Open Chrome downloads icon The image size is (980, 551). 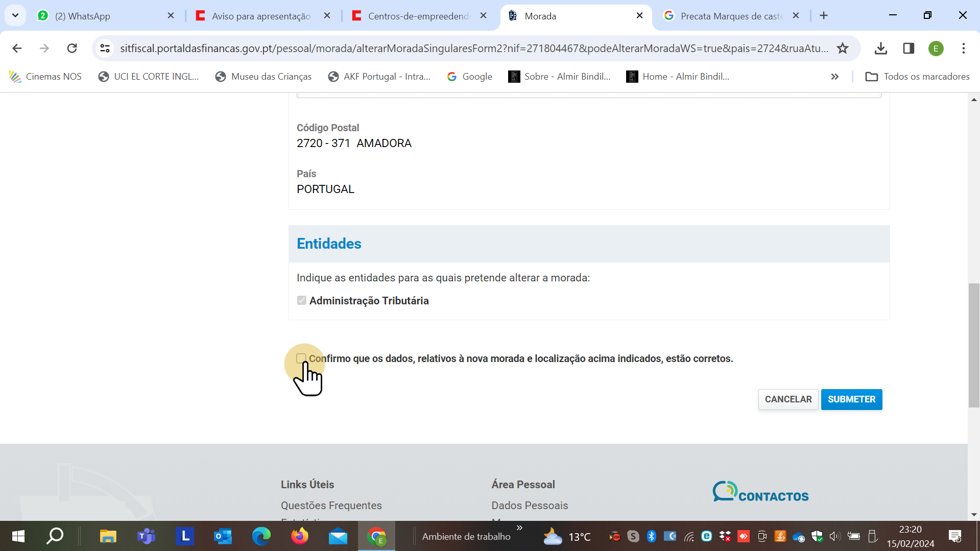click(880, 49)
